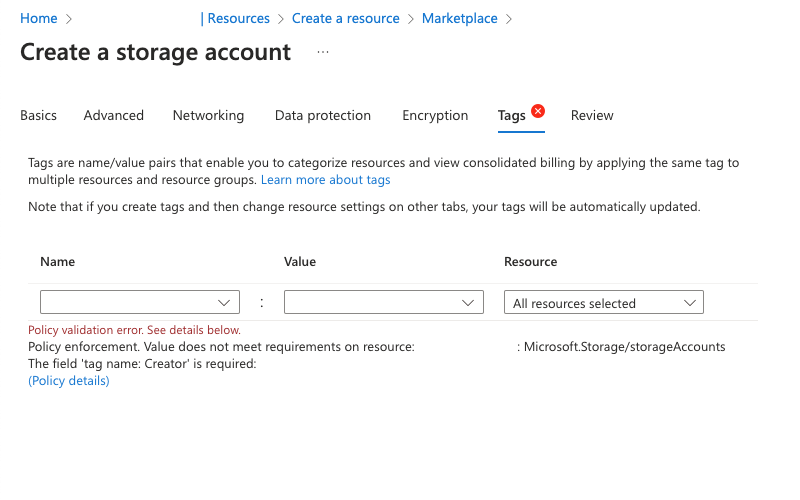Go to Resources breadcrumb link
This screenshot has width=800, height=500.
[238, 18]
